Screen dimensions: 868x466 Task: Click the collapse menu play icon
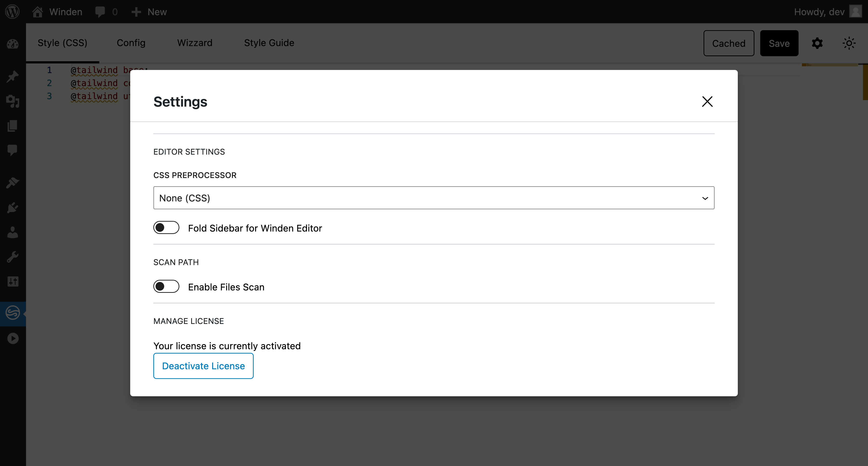13,339
